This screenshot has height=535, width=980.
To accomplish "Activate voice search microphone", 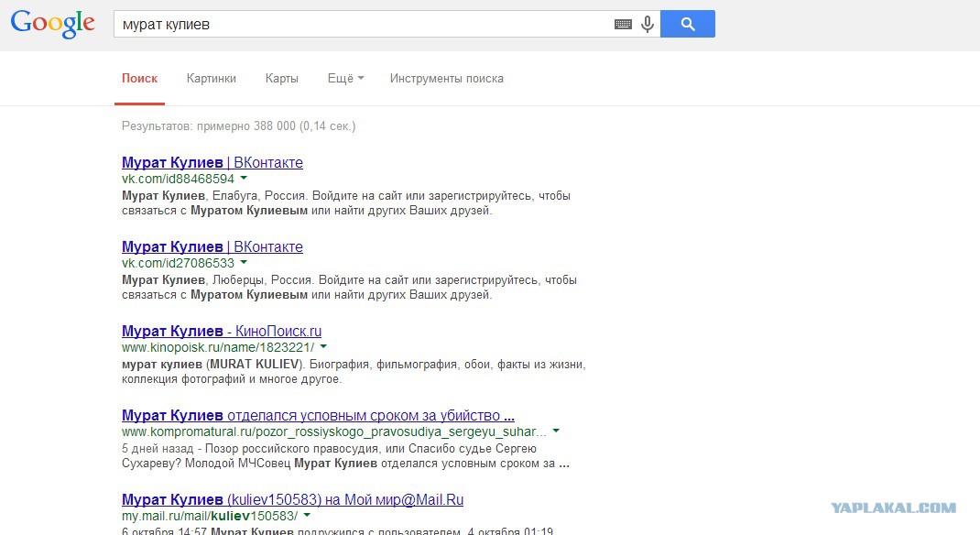I will tap(648, 24).
